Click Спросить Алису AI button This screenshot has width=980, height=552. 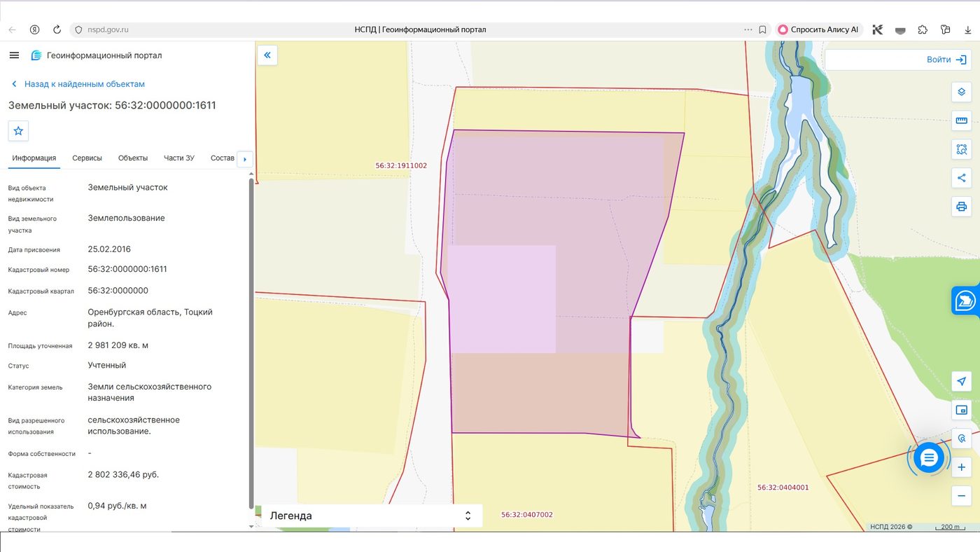click(818, 30)
